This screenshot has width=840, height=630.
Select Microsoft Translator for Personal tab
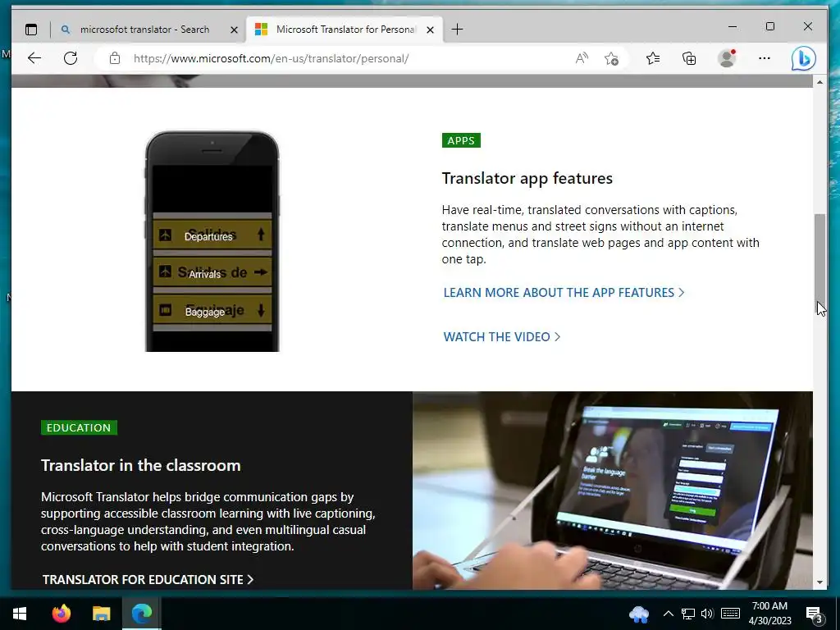345,30
